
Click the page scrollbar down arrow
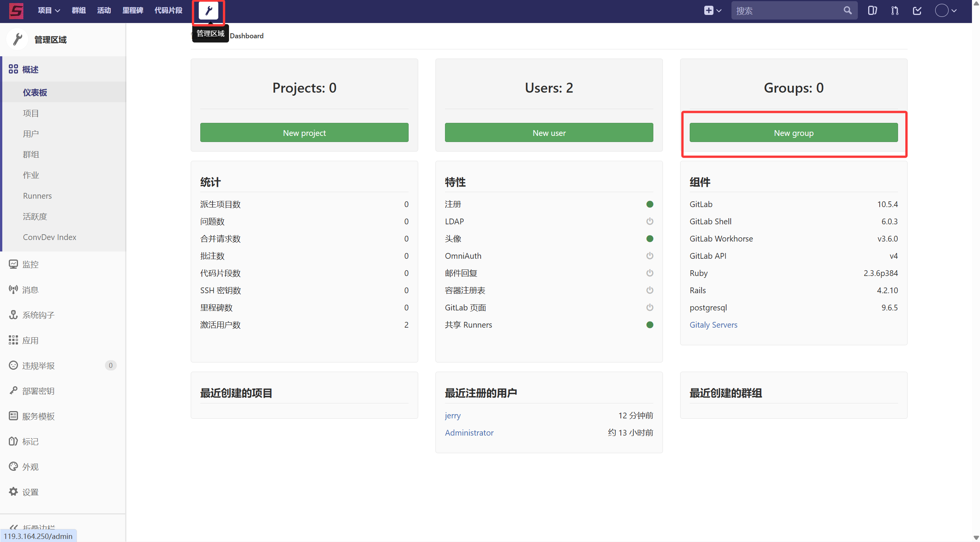point(976,538)
